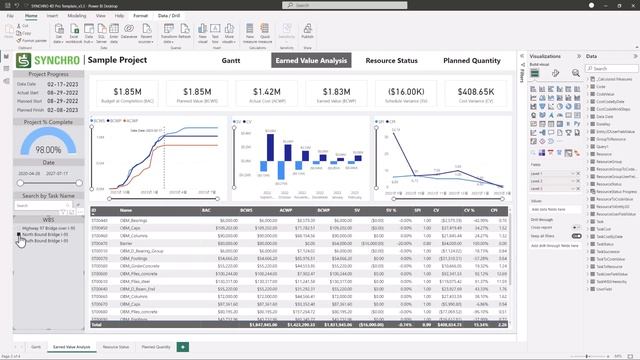640x360 pixels.
Task: Select the Build visual fields icon
Action: 535,73
